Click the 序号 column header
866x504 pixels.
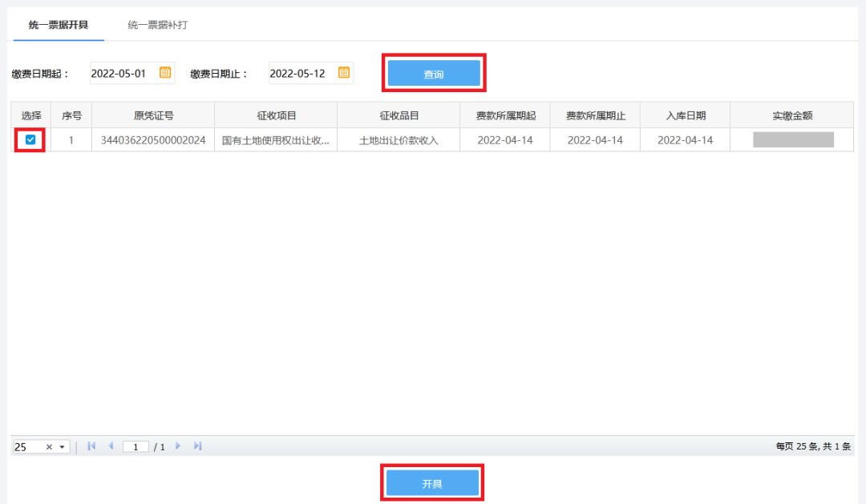tap(71, 115)
